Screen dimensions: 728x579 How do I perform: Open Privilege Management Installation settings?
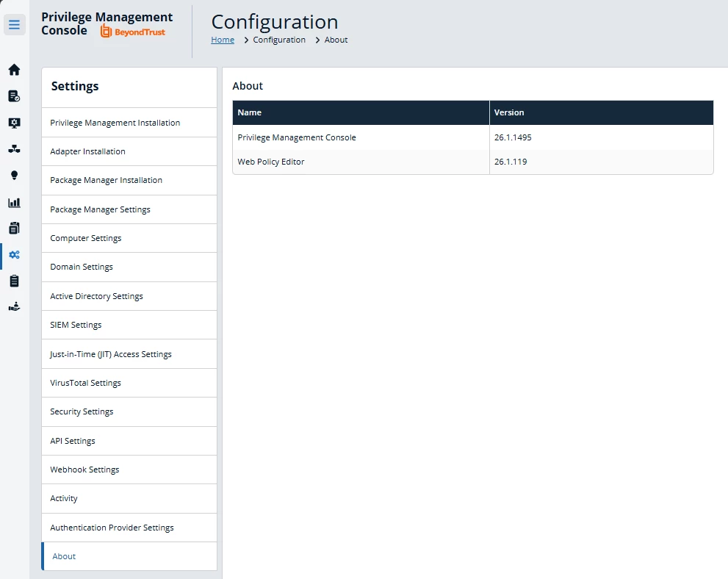click(x=129, y=123)
